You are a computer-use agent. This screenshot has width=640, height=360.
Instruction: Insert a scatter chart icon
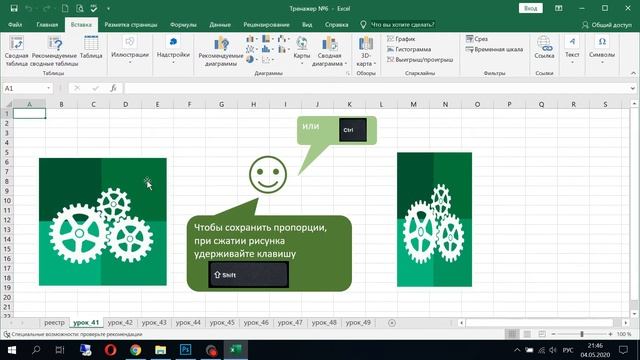(267, 60)
